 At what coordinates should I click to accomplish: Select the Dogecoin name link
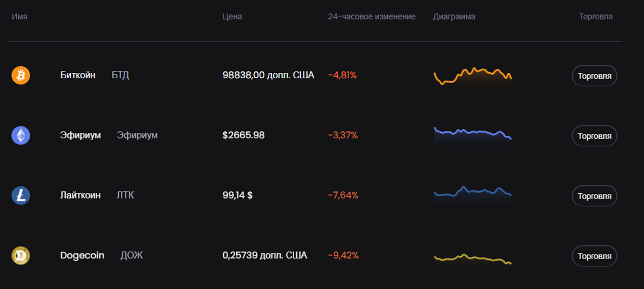[82, 256]
